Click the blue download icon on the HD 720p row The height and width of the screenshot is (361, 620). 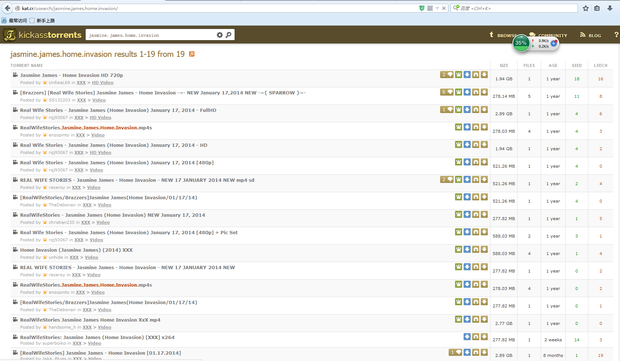[467, 75]
